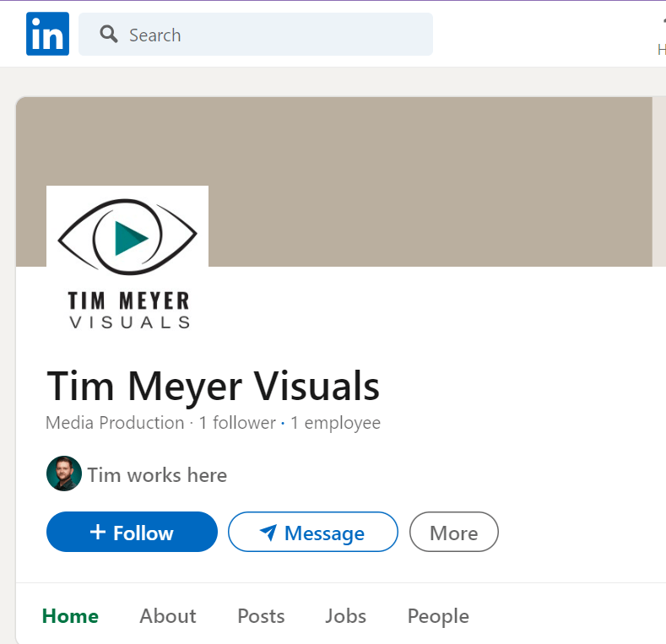This screenshot has width=666, height=644.
Task: Expand the More options menu
Action: (x=453, y=533)
